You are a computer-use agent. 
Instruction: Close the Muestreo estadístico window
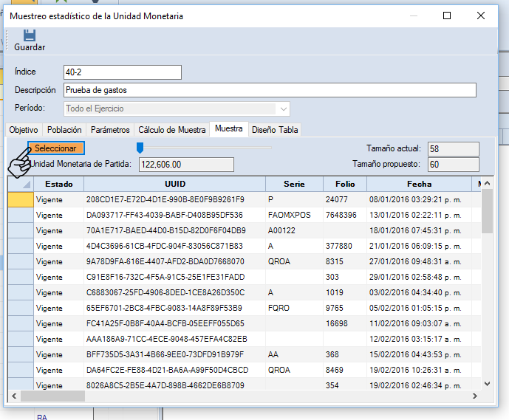point(481,16)
